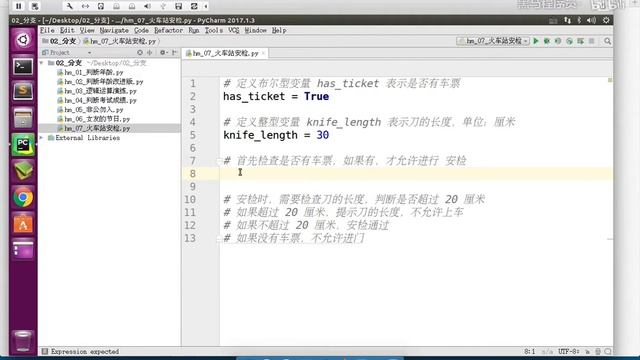Switch to PyCharm icon in the dock
This screenshot has height=360, width=640.
(23, 144)
